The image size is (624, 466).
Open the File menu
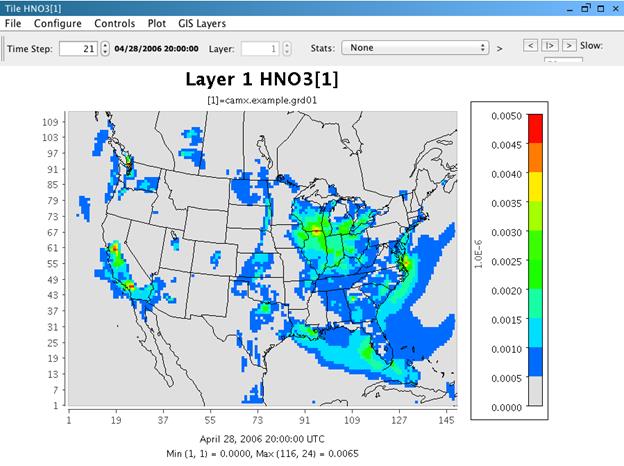(x=13, y=23)
